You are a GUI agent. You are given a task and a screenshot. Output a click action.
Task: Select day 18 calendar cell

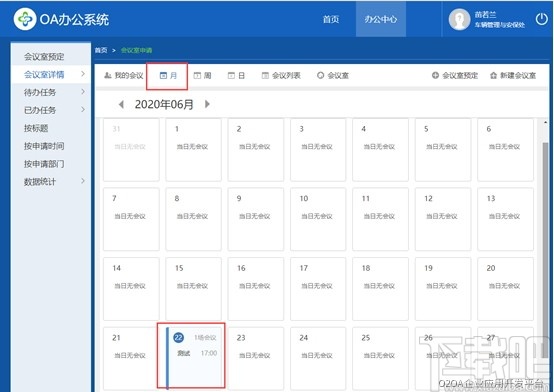pyautogui.click(x=380, y=289)
